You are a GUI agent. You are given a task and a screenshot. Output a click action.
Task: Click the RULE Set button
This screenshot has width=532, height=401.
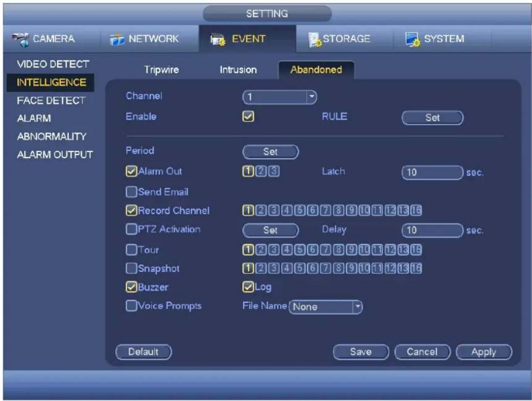[x=432, y=118]
